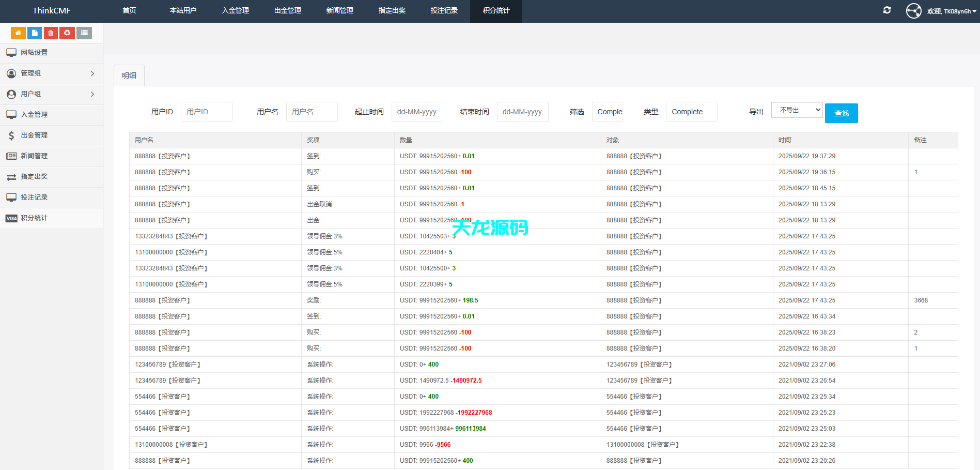The image size is (980, 470).
Task: Open the 筛选 Comple dropdown
Action: (608, 112)
